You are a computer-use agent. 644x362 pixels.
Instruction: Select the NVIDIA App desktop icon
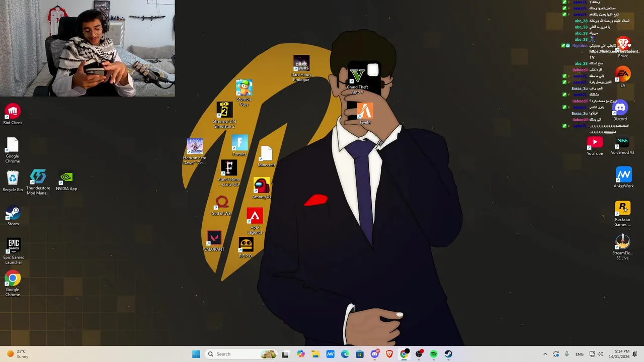point(66,182)
